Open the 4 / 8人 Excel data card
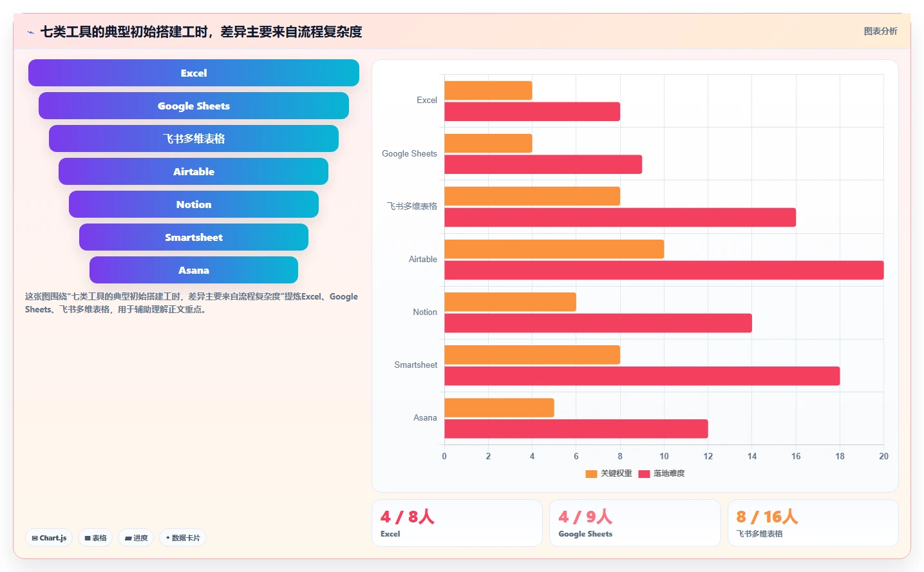This screenshot has height=572, width=924. [x=457, y=523]
